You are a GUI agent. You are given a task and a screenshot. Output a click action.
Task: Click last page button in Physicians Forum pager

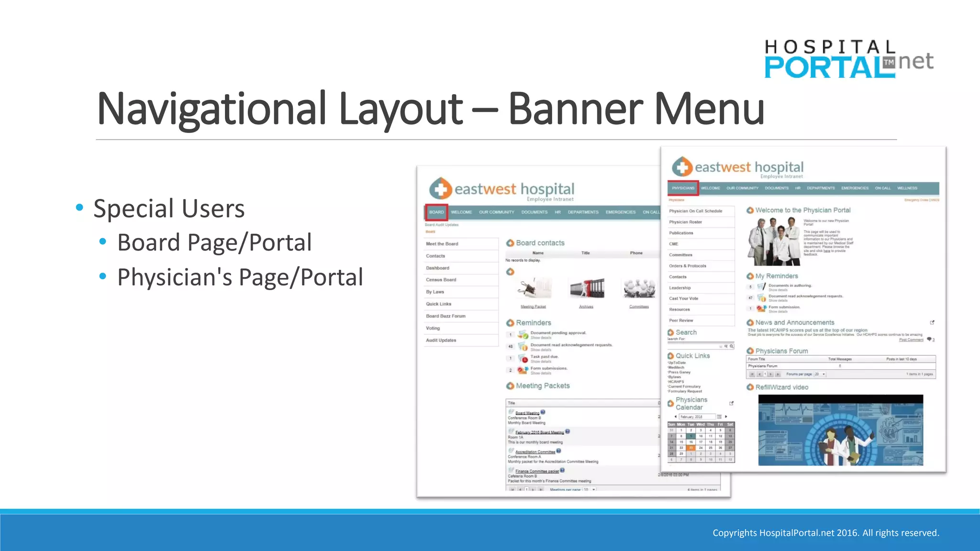coord(778,374)
